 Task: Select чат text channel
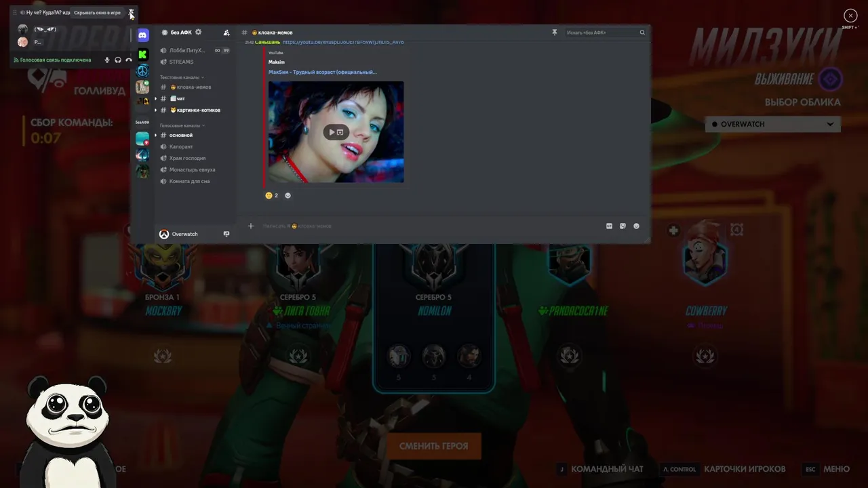click(x=195, y=98)
